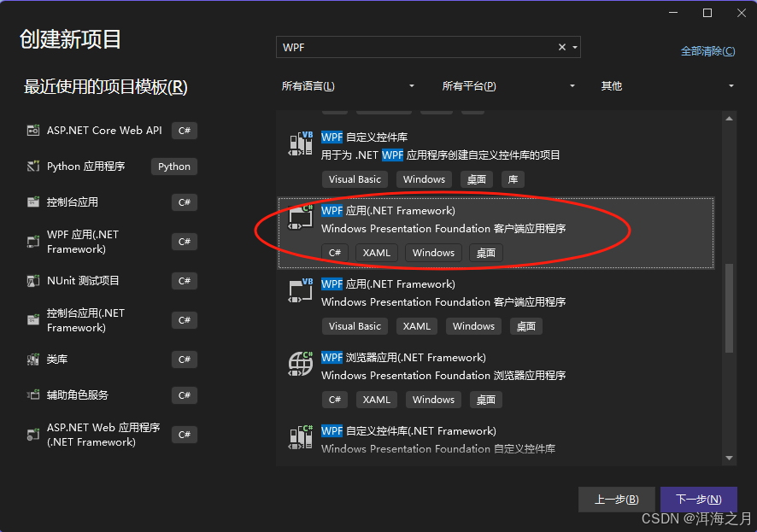Click the 控制台应用(.NET Framework) recent icon
Screen dimensions: 757x532
tap(32, 320)
